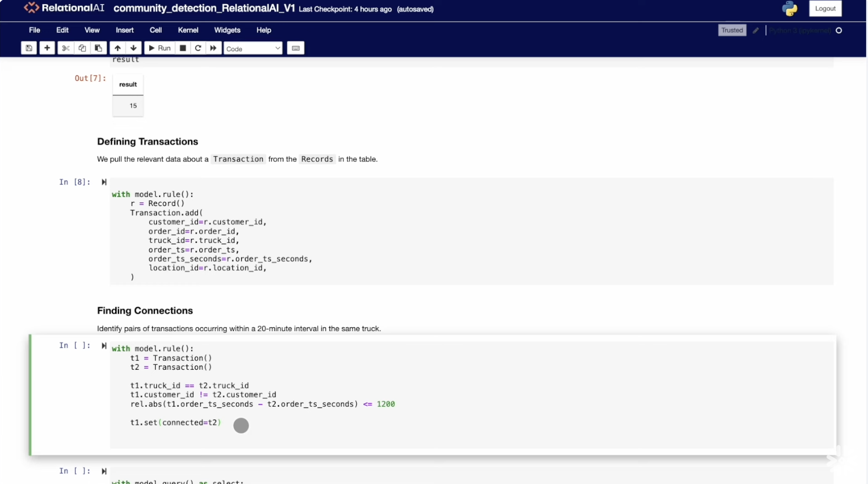
Task: Restart the kernel with the refresh icon
Action: coord(198,48)
